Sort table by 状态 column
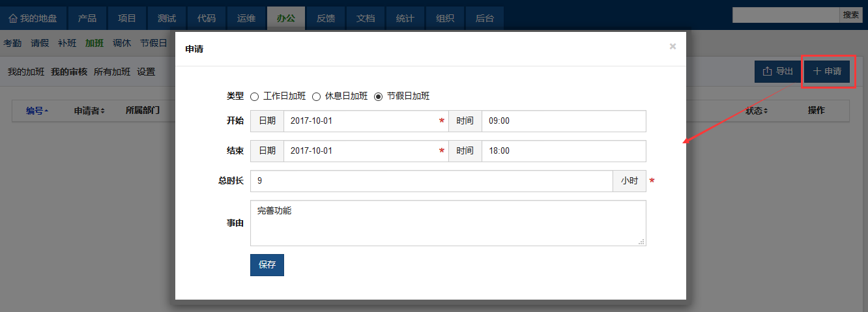This screenshot has width=868, height=312. (x=757, y=111)
